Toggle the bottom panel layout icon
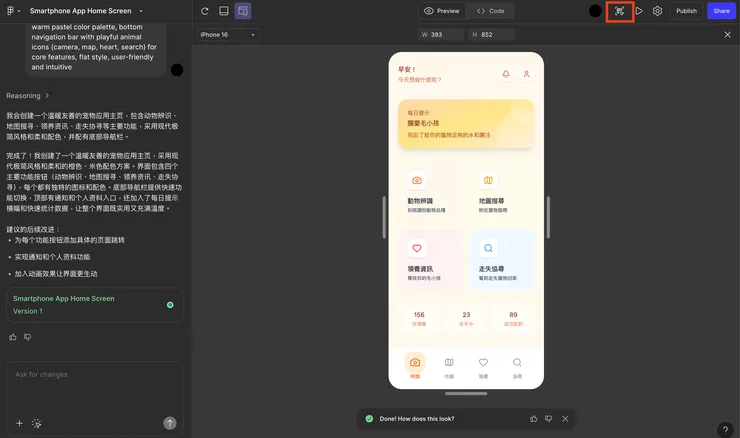Viewport: 740px width, 438px height. click(x=224, y=11)
